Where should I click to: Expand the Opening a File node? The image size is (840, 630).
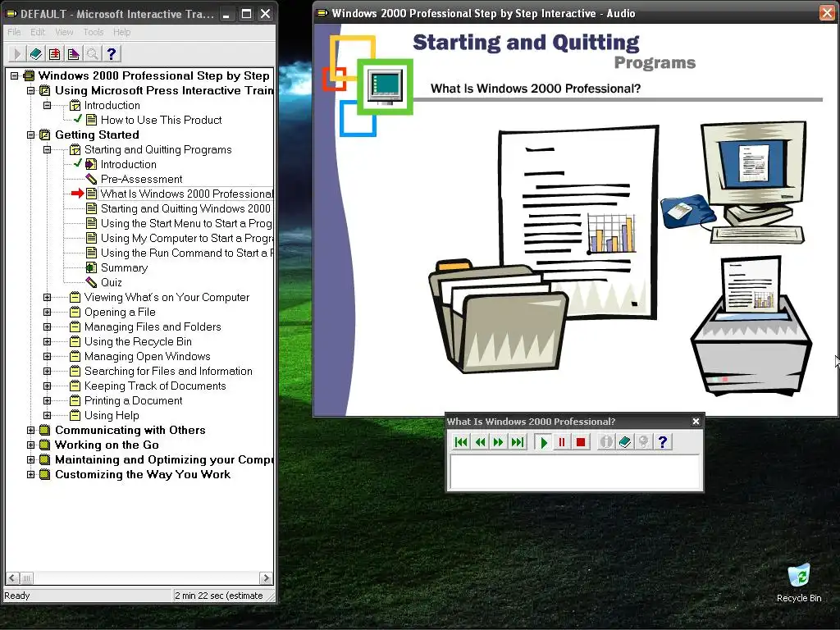pos(47,312)
